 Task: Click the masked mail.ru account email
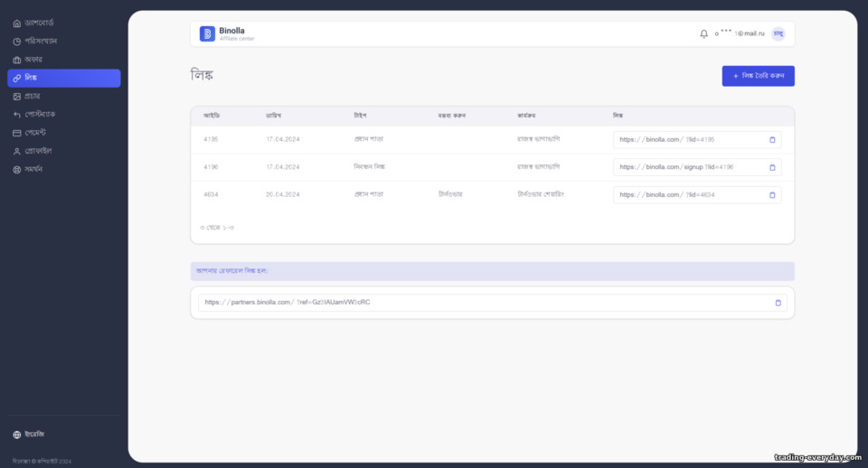739,33
